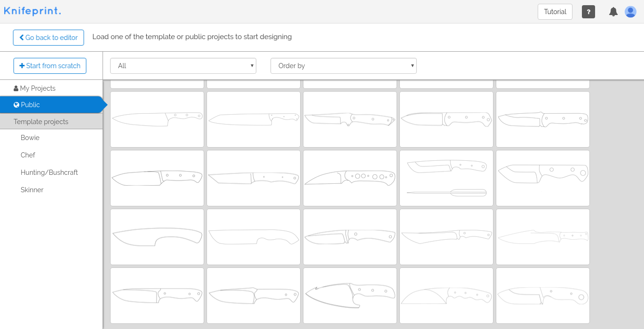Open the Order by dropdown
The width and height of the screenshot is (644, 329).
[343, 66]
